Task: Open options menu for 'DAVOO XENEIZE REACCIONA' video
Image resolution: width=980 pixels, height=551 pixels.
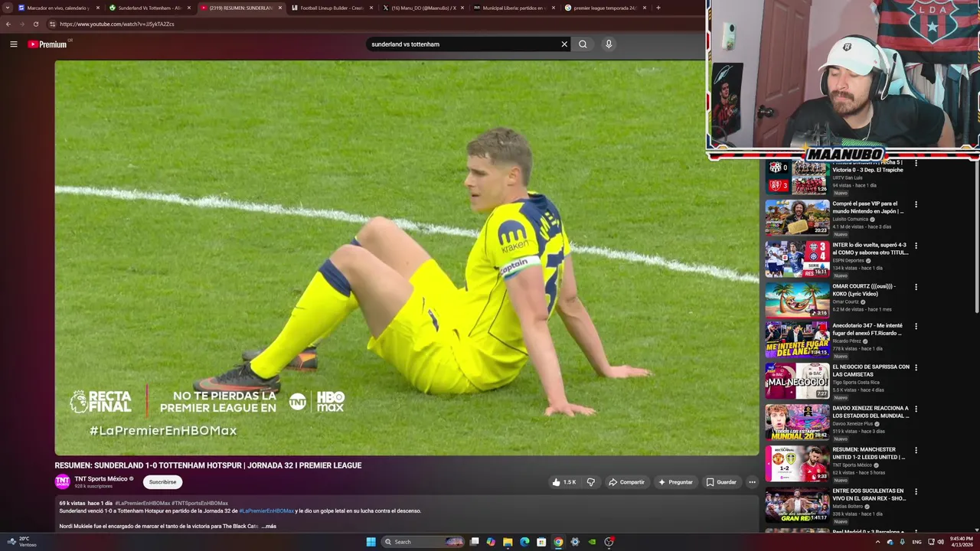Action: coord(916,409)
